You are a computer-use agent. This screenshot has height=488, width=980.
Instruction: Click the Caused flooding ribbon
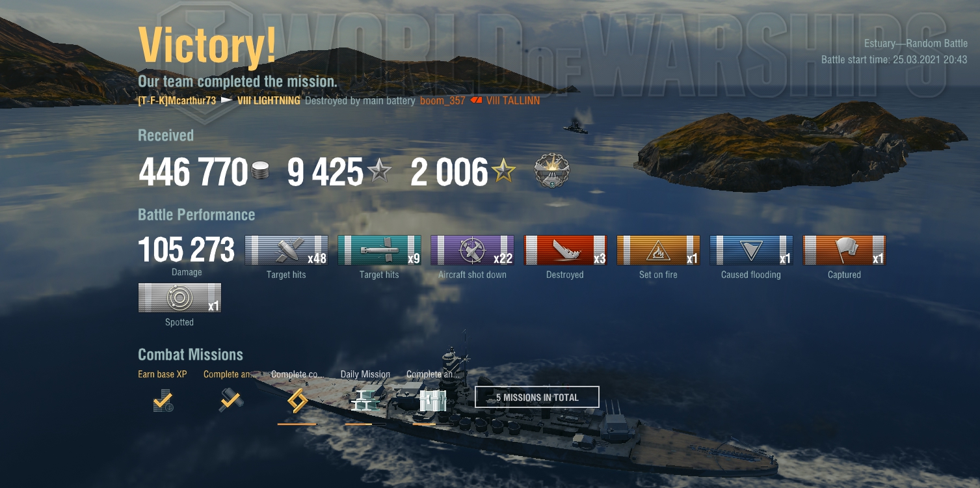[751, 251]
